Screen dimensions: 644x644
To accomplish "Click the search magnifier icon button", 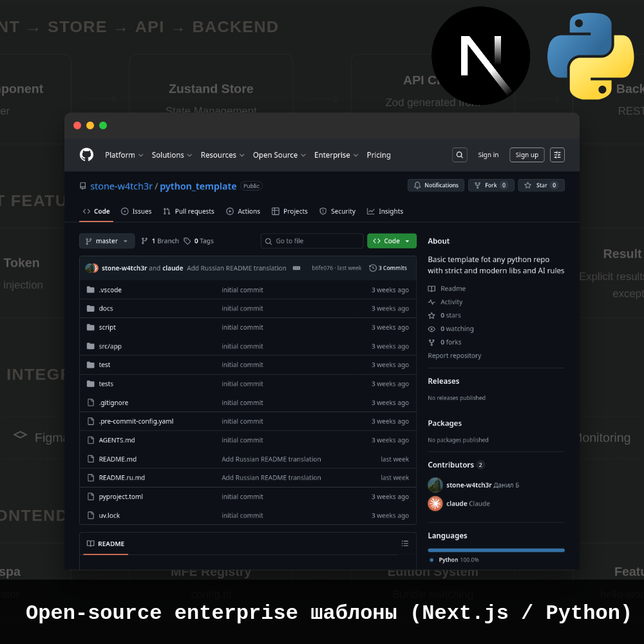I will [x=460, y=155].
